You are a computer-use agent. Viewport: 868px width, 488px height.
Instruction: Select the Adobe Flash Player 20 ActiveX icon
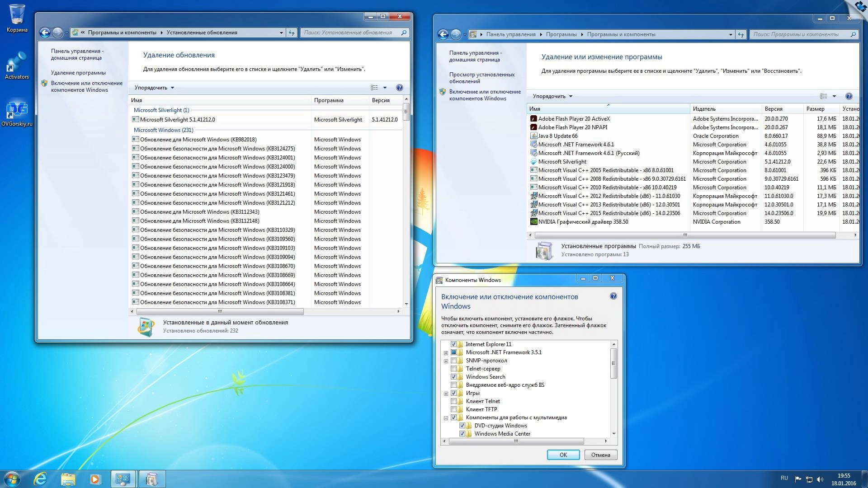[x=533, y=119]
